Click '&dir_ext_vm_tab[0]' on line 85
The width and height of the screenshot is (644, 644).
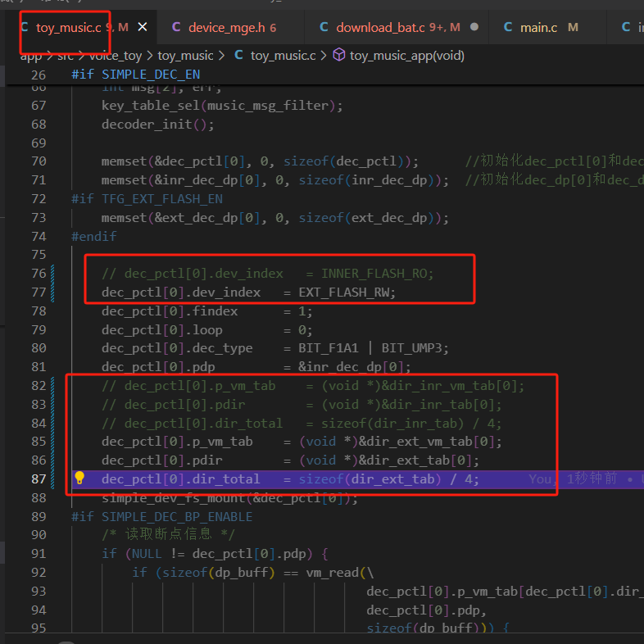click(427, 442)
